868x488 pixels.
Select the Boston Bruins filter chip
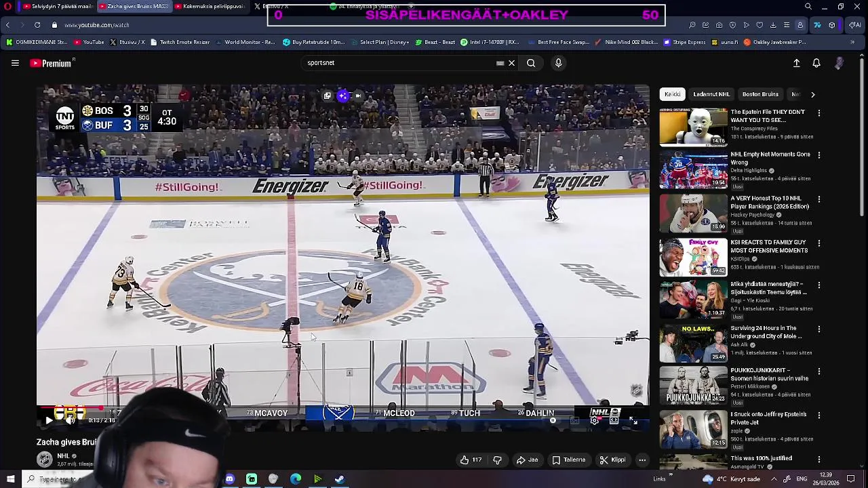760,94
